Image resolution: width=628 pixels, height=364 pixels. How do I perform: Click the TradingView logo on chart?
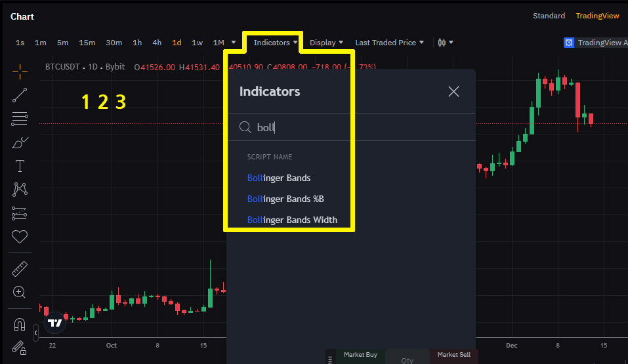[54, 323]
